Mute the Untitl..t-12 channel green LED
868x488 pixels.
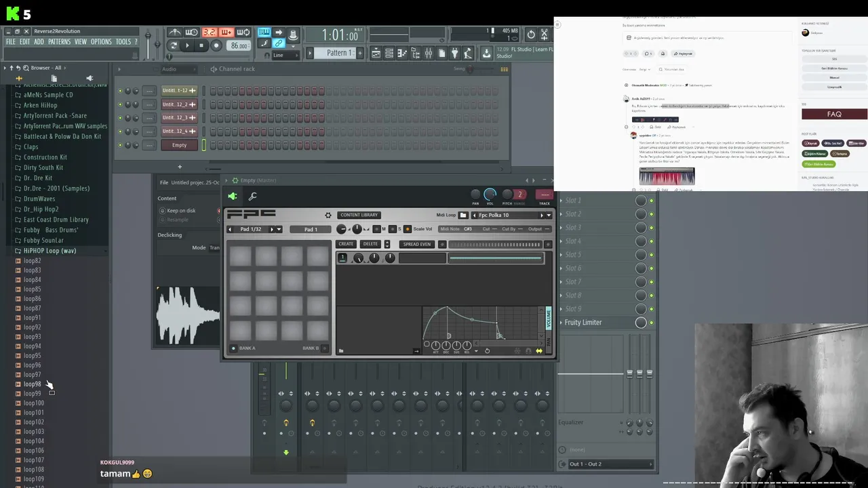121,91
